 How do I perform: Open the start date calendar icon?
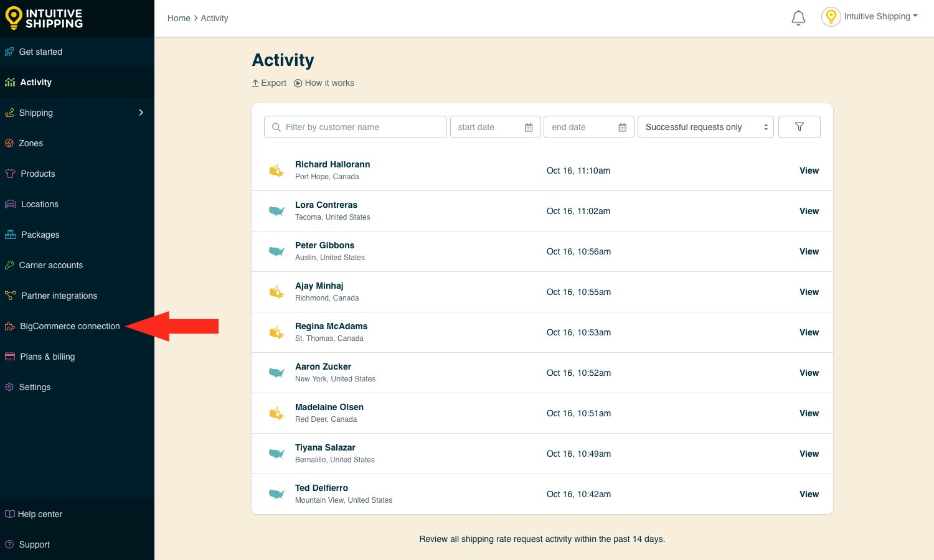[x=529, y=128]
